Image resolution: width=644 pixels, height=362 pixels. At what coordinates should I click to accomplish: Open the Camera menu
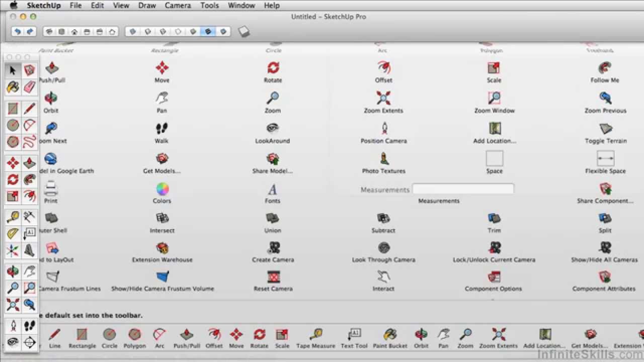[x=178, y=6]
